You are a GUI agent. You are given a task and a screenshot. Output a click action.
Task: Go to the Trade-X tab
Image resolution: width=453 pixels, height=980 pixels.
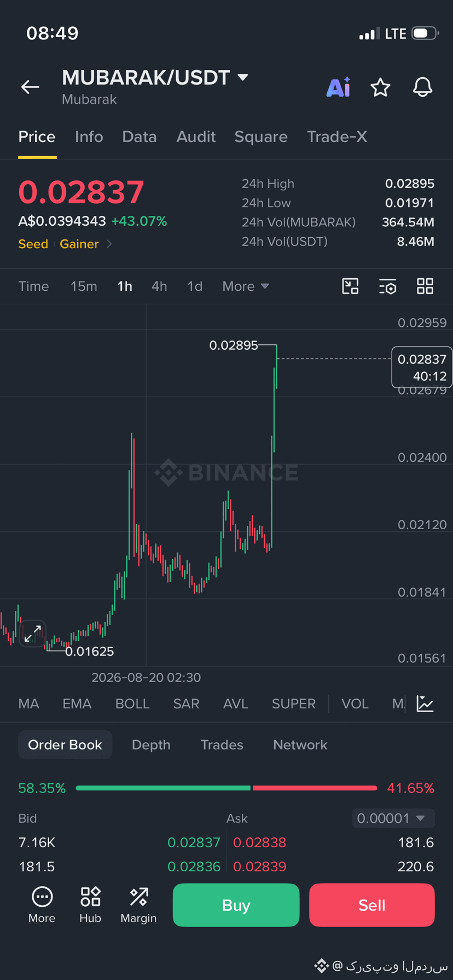(x=337, y=137)
